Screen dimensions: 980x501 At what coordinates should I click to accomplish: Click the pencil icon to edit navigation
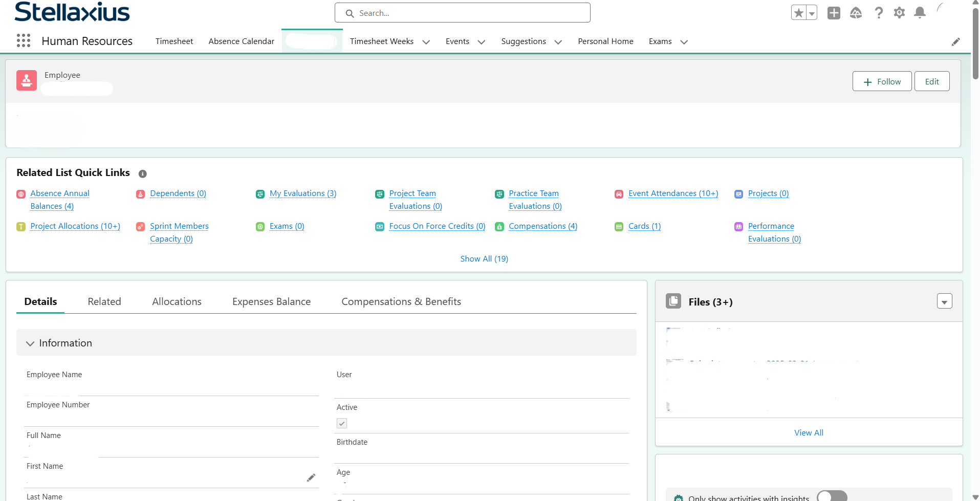pos(955,42)
